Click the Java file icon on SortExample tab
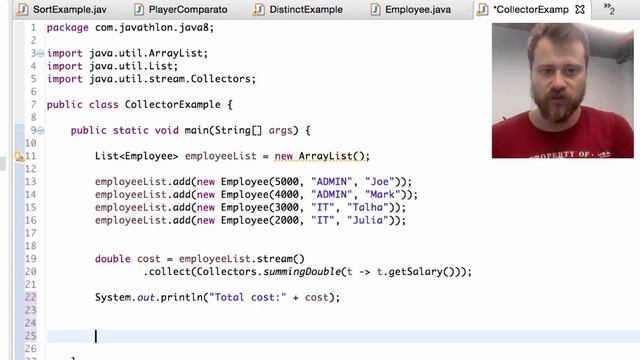 (22, 9)
